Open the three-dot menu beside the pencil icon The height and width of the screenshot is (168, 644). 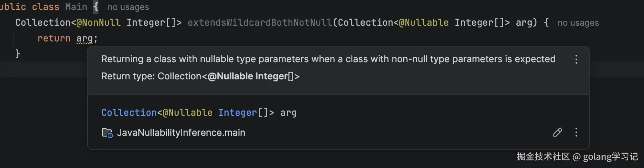point(576,132)
